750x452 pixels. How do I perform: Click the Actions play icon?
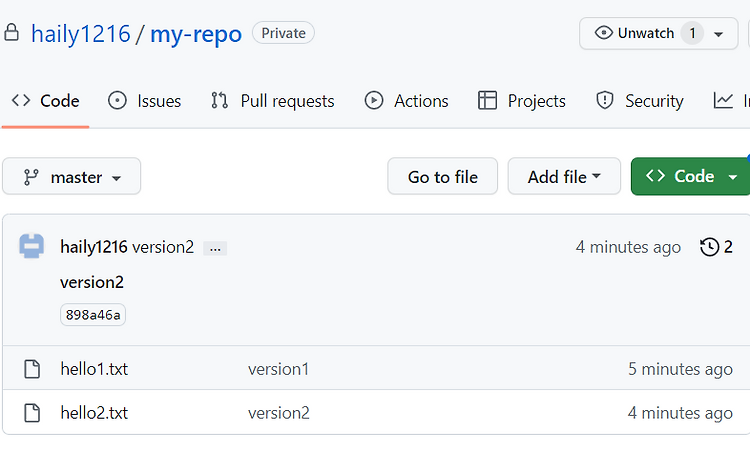(x=374, y=100)
